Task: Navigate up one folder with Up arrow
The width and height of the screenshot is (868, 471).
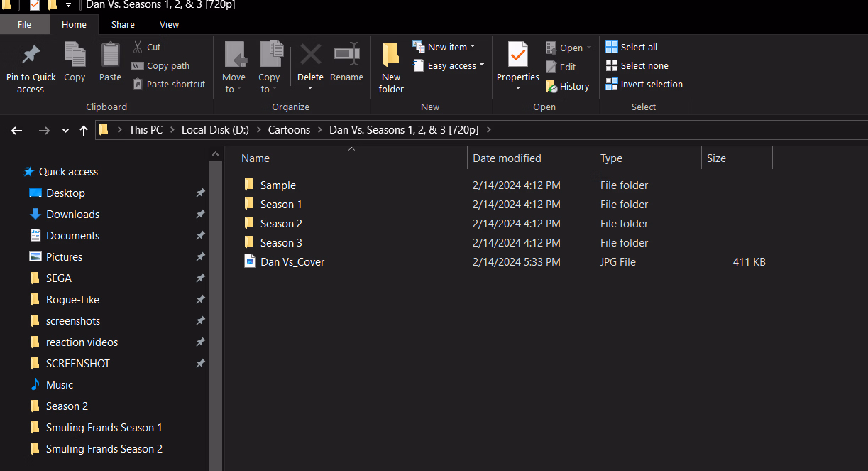Action: pyautogui.click(x=84, y=131)
